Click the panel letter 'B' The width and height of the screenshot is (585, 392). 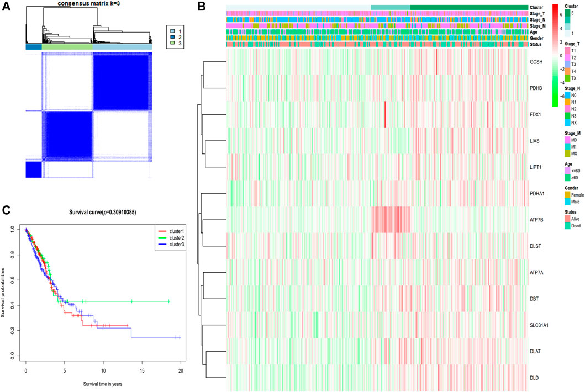click(202, 7)
